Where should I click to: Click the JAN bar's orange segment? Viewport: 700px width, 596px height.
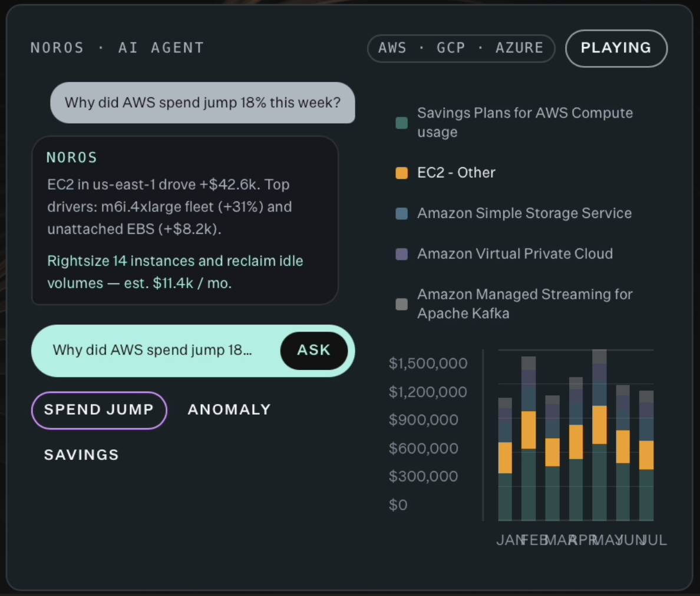505,458
